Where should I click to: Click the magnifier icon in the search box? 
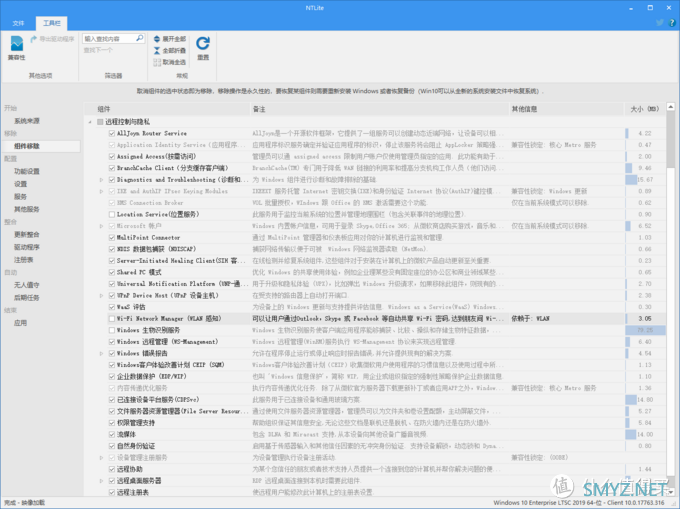[140, 39]
